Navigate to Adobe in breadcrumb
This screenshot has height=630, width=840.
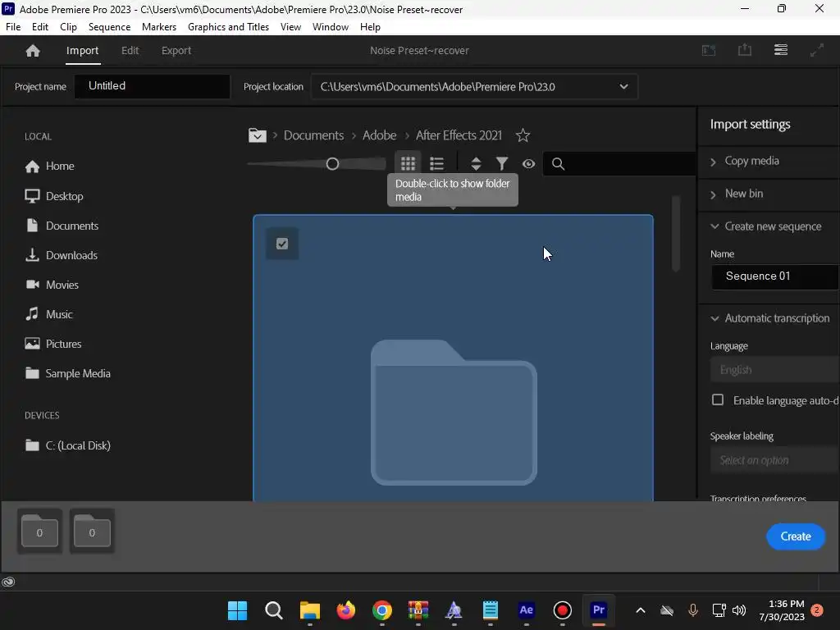(x=379, y=135)
